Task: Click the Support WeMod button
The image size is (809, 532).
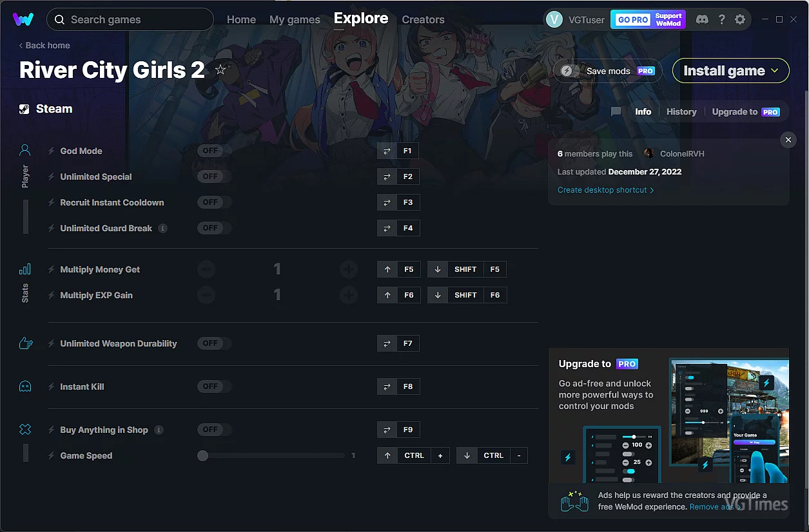Action: coord(668,19)
